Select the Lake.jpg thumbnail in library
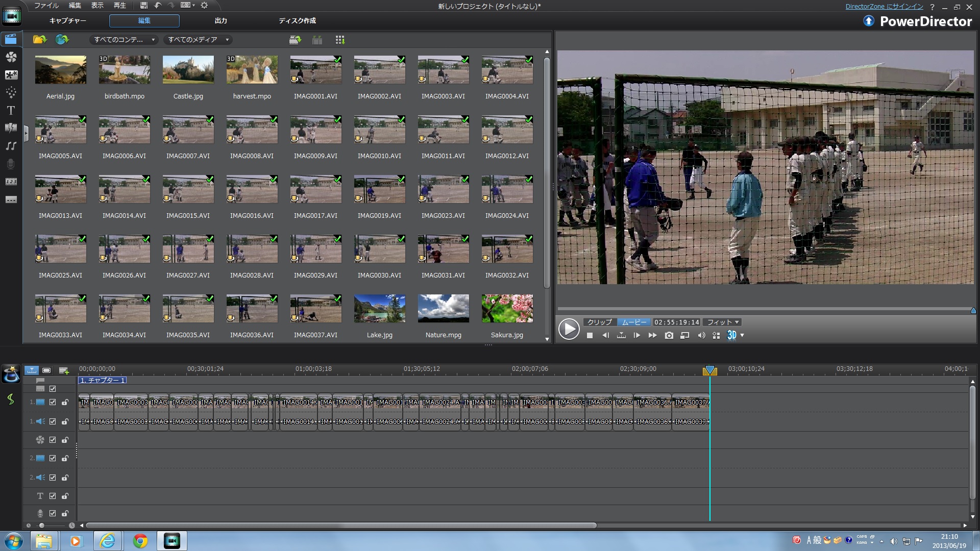 379,309
